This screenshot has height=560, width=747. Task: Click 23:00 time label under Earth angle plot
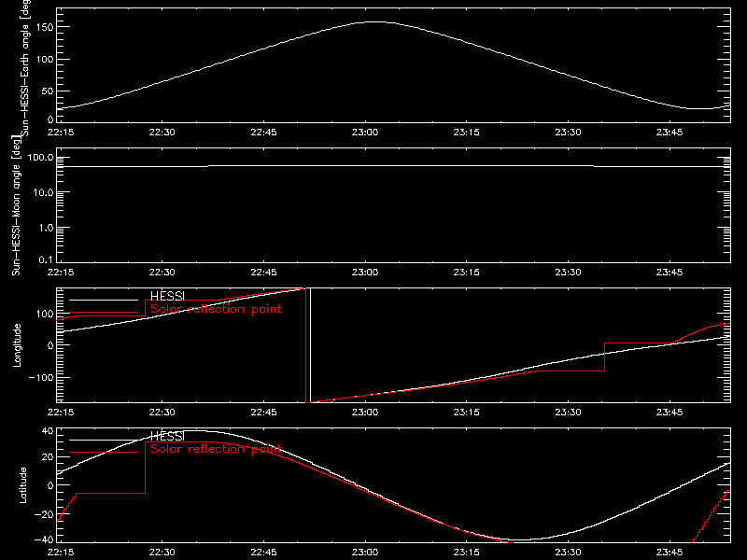(365, 133)
